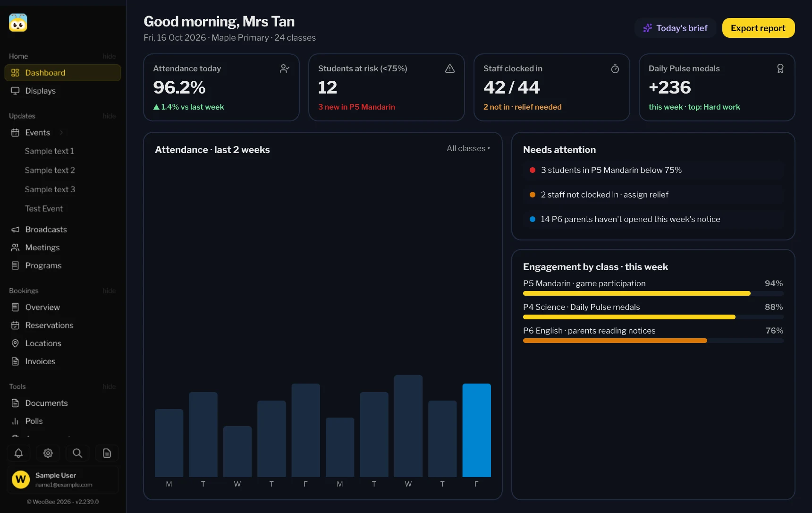Click the at-risk warning triangle icon
The height and width of the screenshot is (513, 812).
[450, 68]
